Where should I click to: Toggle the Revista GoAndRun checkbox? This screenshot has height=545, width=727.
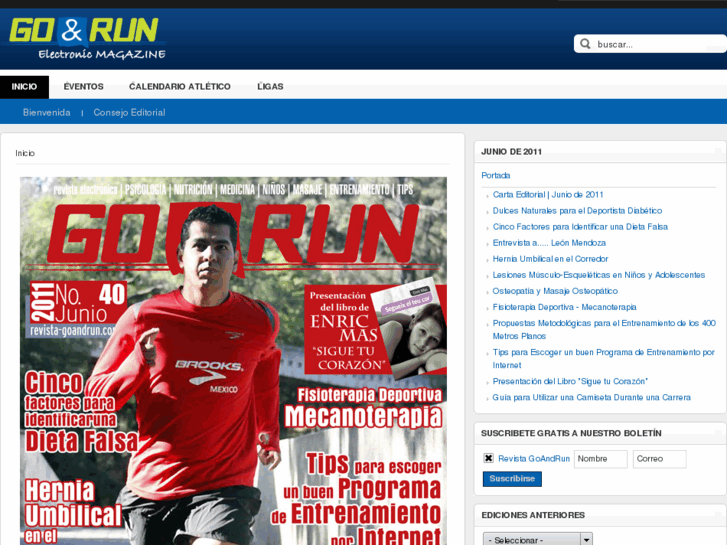(x=488, y=458)
